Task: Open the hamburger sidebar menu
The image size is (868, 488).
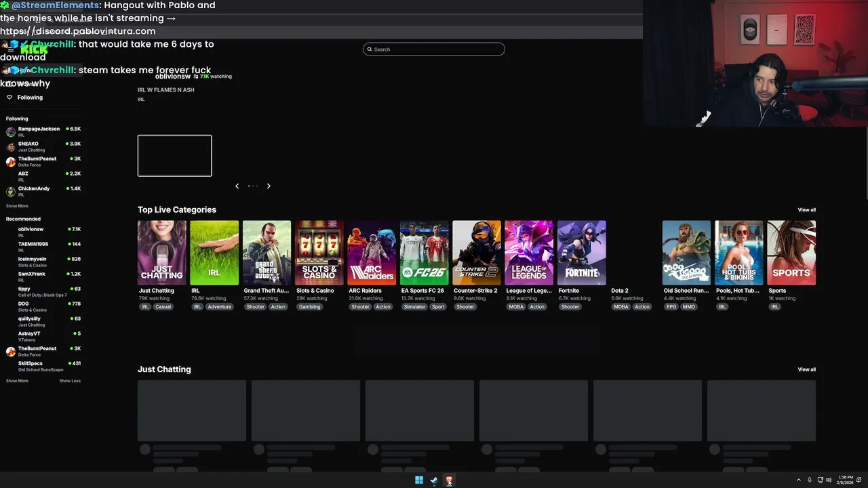Action: pos(10,49)
